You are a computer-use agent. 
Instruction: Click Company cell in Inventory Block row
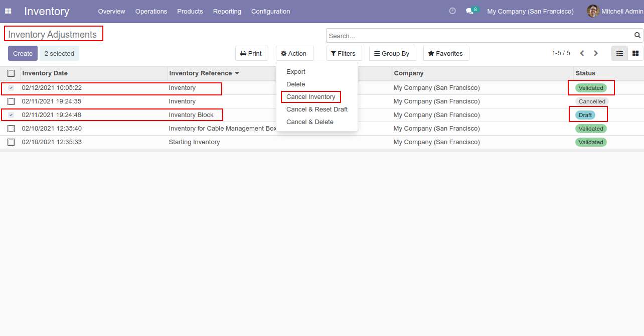[436, 115]
